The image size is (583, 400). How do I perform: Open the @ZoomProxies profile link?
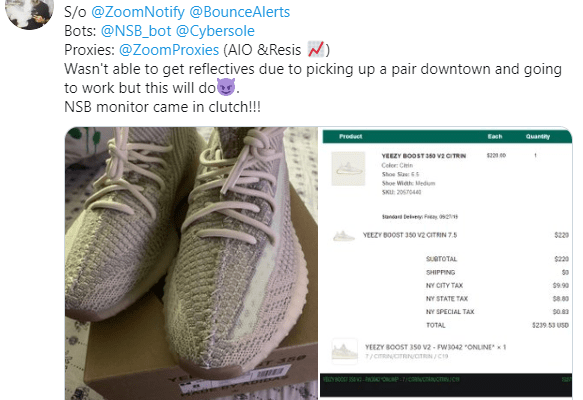(x=169, y=50)
